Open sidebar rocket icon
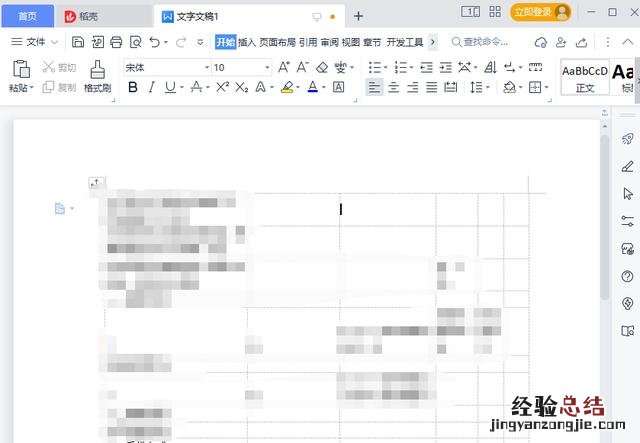 [627, 138]
